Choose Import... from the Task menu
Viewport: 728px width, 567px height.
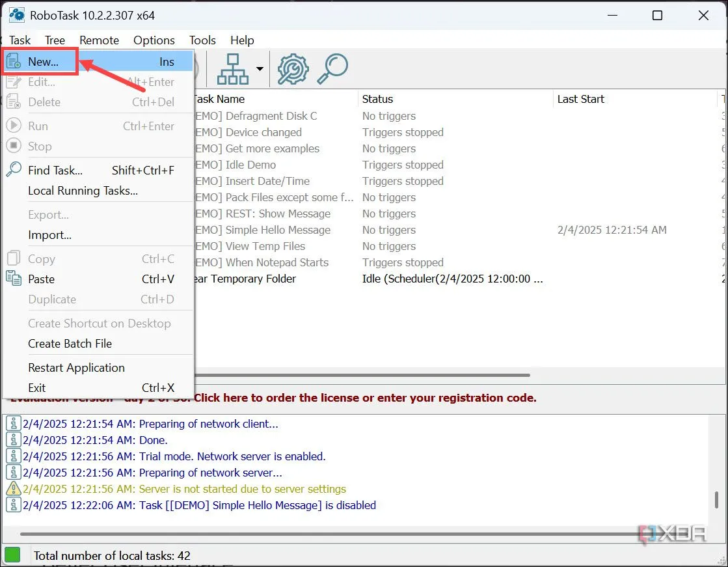(x=98, y=235)
